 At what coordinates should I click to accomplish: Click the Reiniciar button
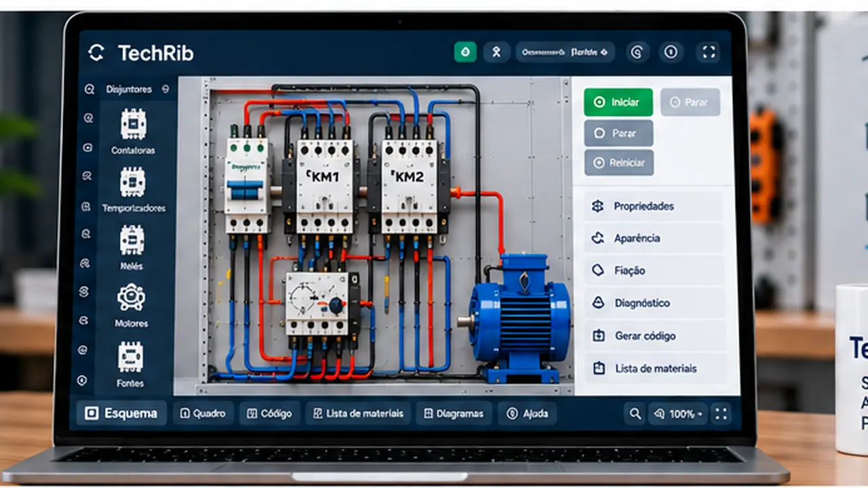618,163
